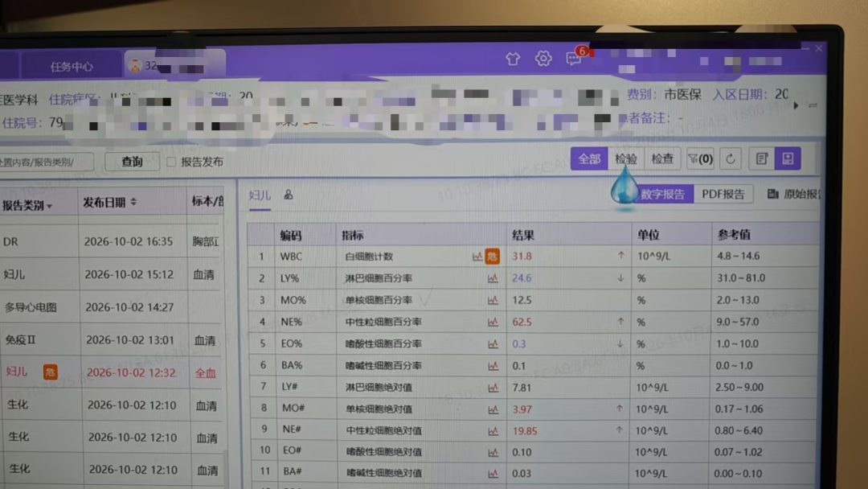Open trend chart for MO# row

(x=493, y=409)
